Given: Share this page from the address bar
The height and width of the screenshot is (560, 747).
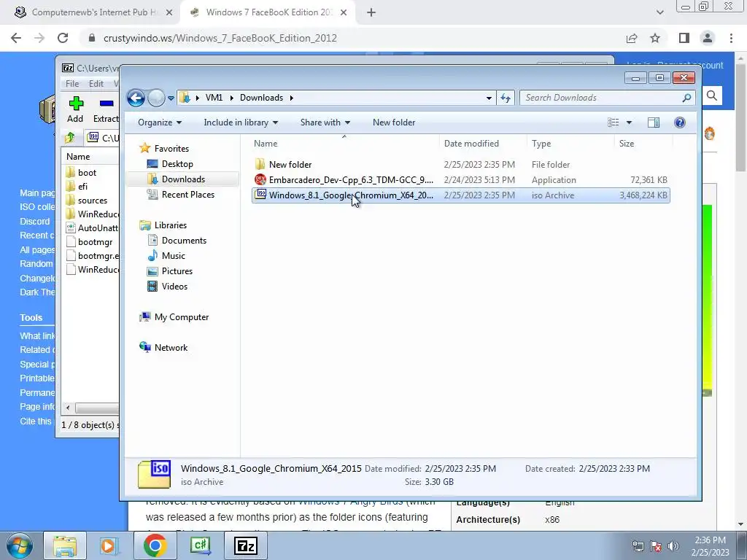Looking at the screenshot, I should point(632,38).
